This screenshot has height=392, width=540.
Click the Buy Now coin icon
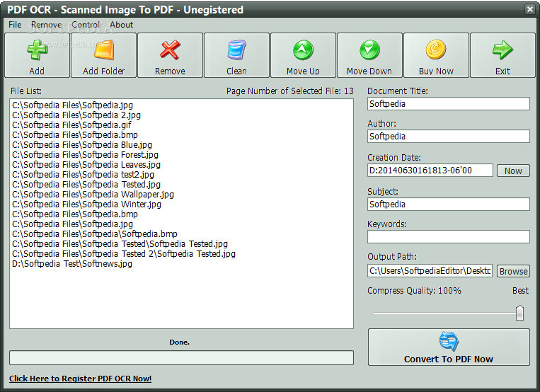point(436,50)
